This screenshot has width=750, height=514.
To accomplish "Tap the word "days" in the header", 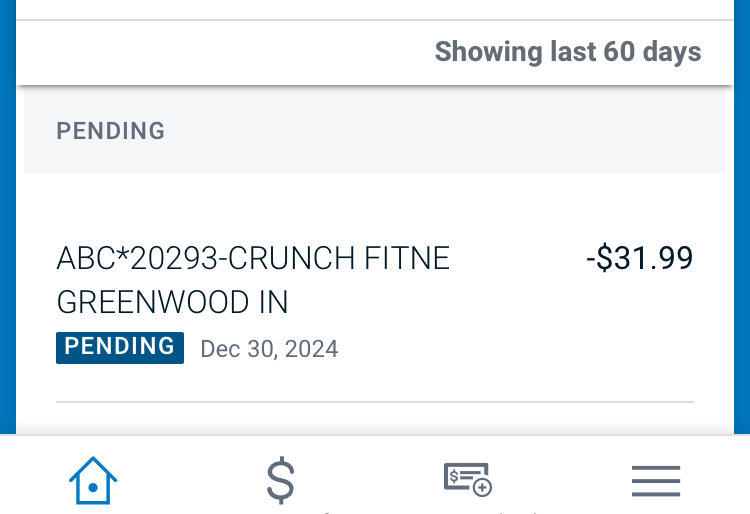I will [672, 52].
